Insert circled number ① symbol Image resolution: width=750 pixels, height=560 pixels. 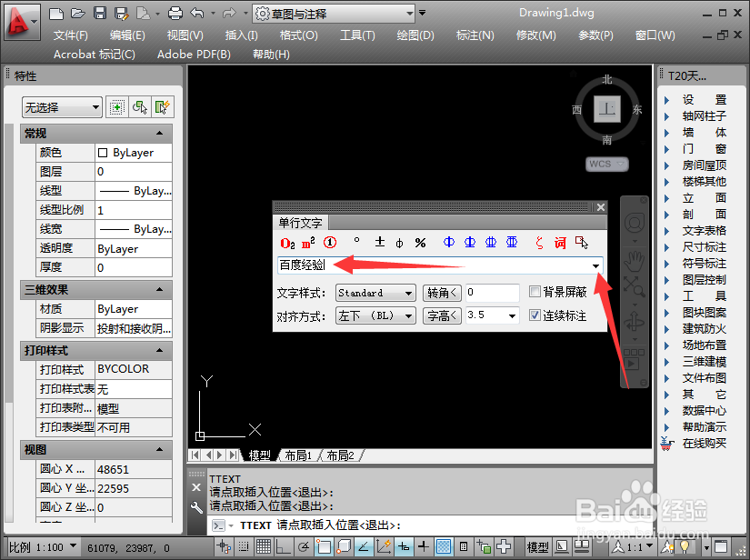(330, 243)
